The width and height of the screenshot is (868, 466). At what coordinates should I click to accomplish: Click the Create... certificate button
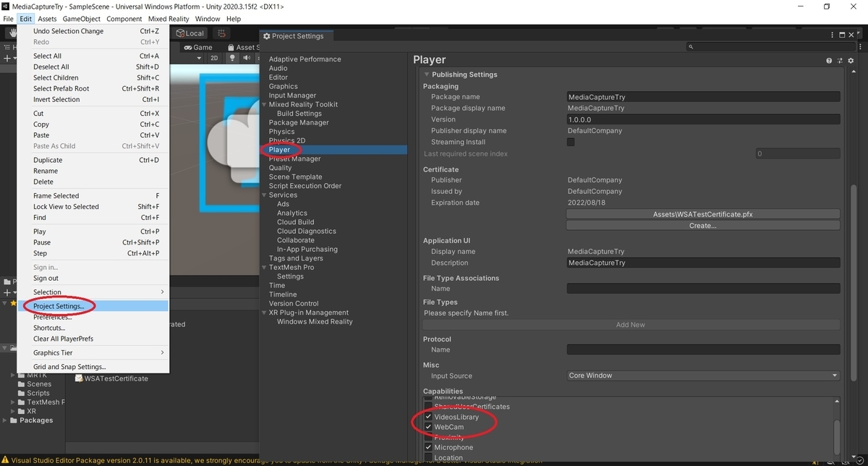point(703,226)
